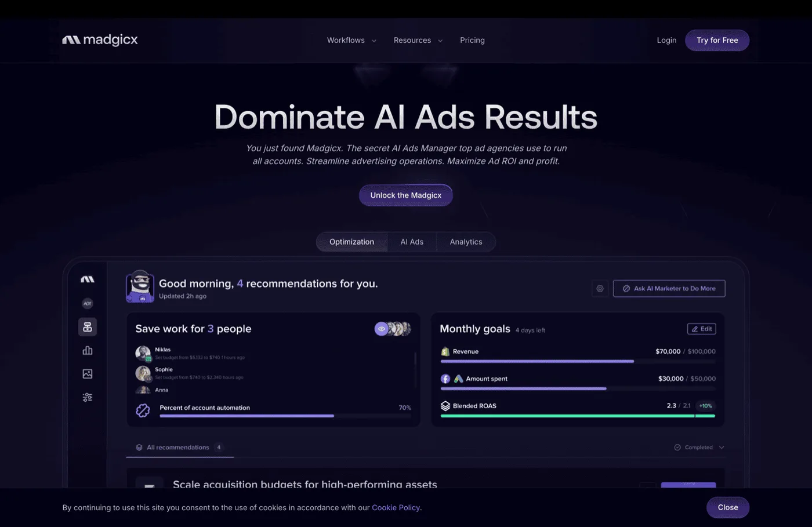
Task: Expand the Workflows dropdown
Action: (x=351, y=40)
